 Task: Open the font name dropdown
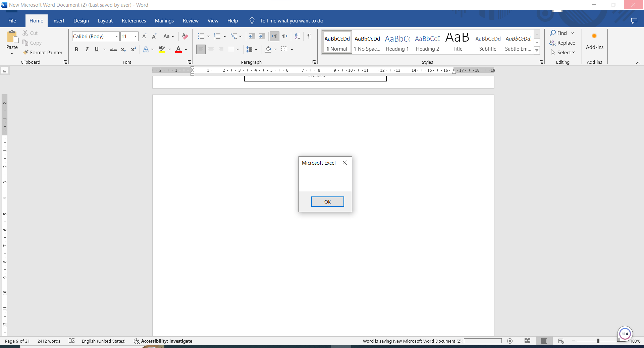117,37
